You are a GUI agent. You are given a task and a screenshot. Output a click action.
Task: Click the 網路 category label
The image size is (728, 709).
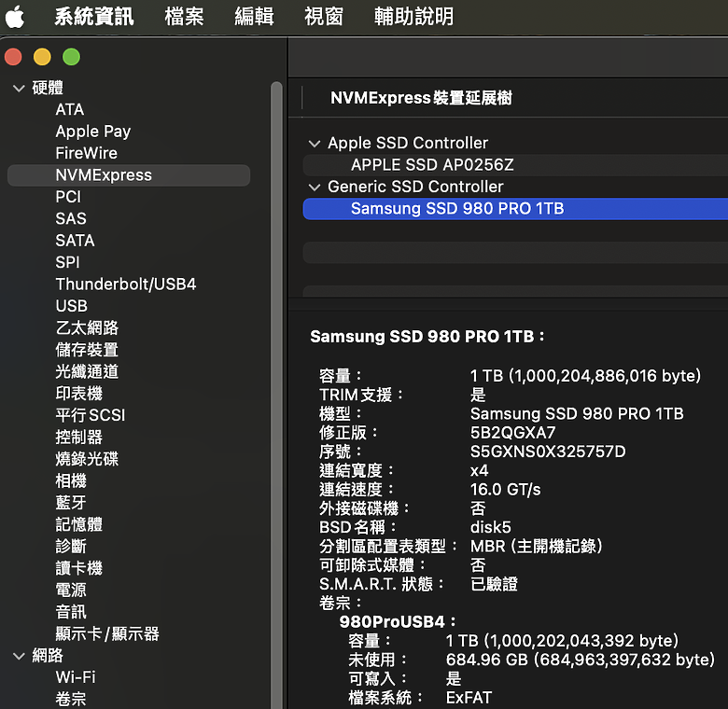[x=48, y=656]
